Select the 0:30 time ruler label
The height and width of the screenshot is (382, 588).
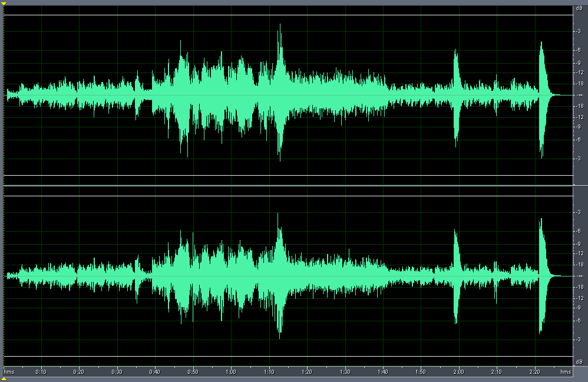(x=117, y=372)
